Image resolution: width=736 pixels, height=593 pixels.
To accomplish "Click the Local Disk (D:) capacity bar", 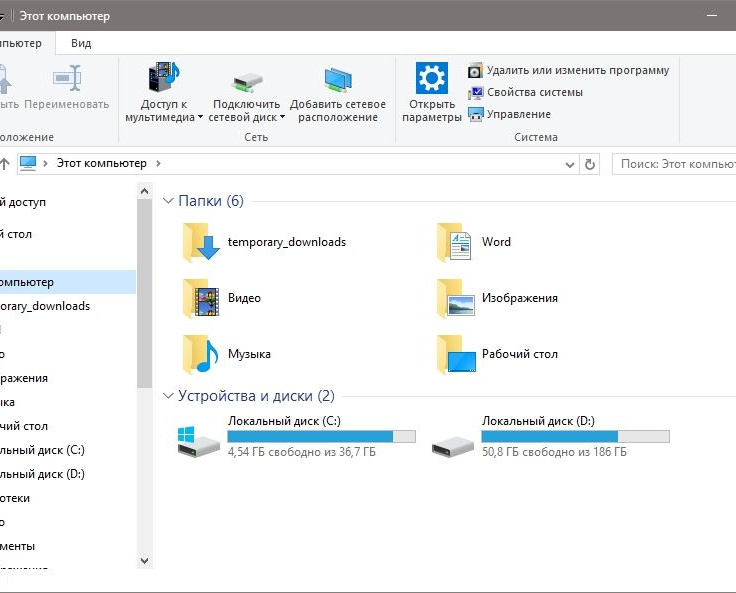I will point(575,436).
